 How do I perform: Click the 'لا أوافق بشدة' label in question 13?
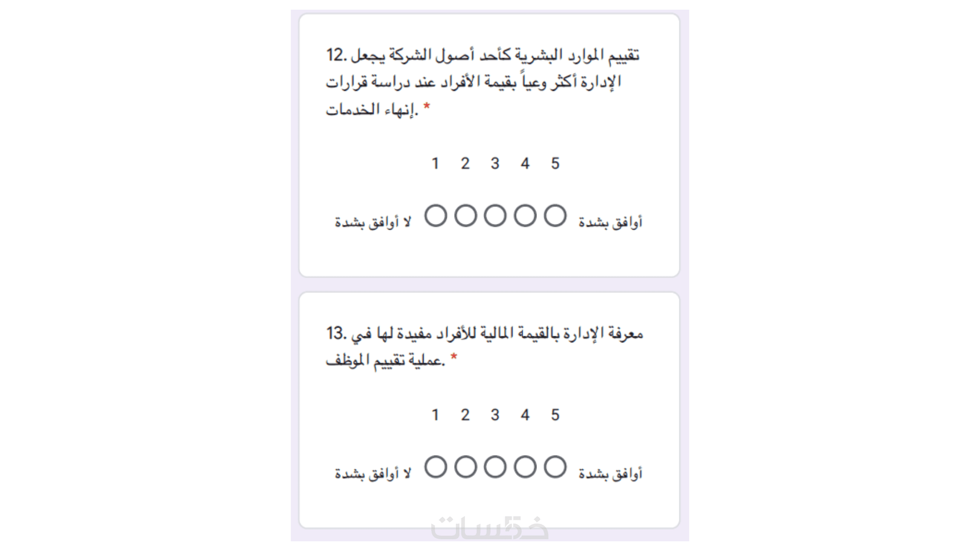click(x=373, y=474)
